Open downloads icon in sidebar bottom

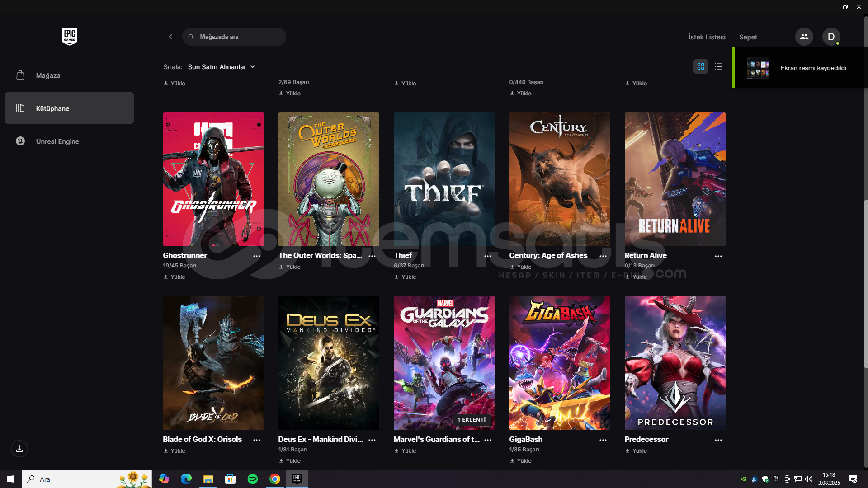[x=19, y=449]
